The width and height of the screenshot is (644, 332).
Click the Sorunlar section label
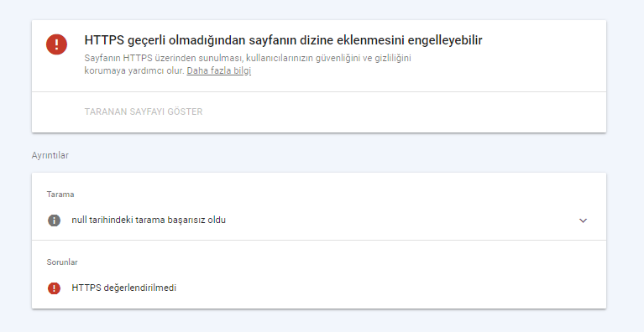coord(62,262)
